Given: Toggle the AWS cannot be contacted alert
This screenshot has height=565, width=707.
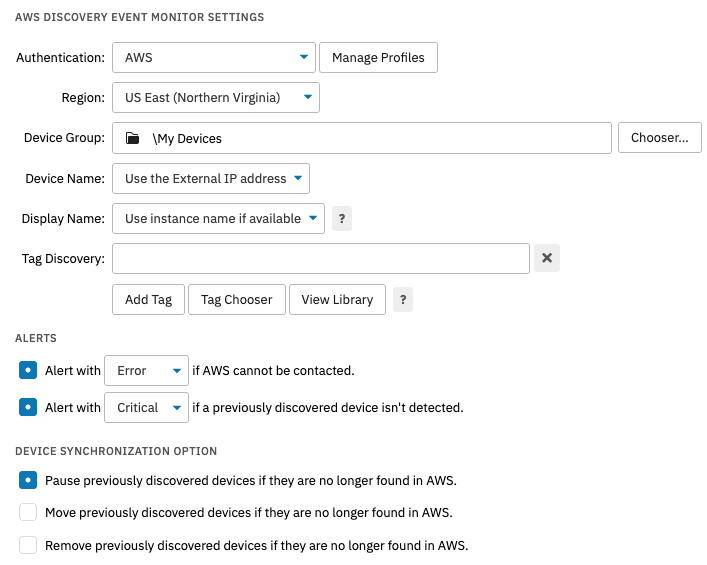Looking at the screenshot, I should (x=28, y=370).
